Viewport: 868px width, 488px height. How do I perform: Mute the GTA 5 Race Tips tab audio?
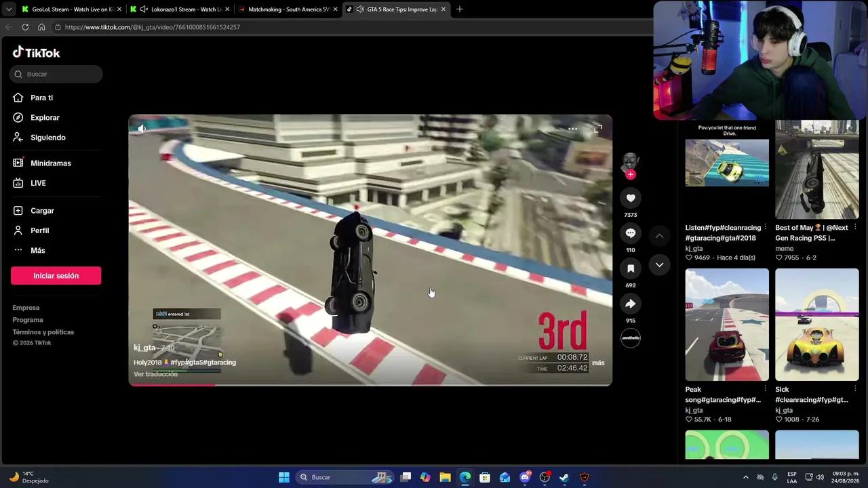click(359, 9)
